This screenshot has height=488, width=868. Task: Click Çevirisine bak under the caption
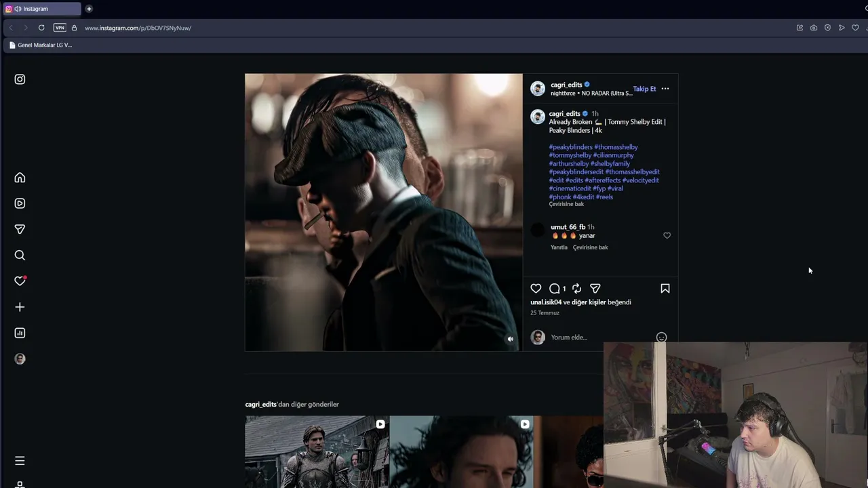[566, 205]
